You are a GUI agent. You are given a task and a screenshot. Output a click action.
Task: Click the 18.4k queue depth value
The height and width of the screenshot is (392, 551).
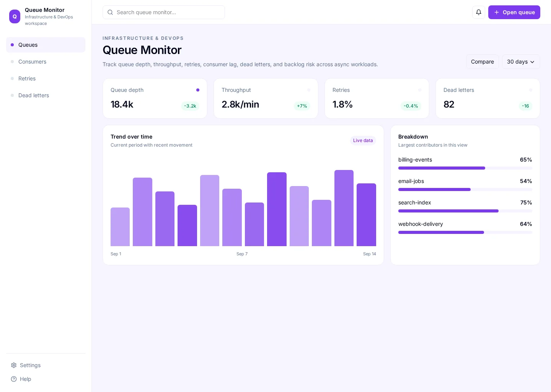tap(122, 105)
